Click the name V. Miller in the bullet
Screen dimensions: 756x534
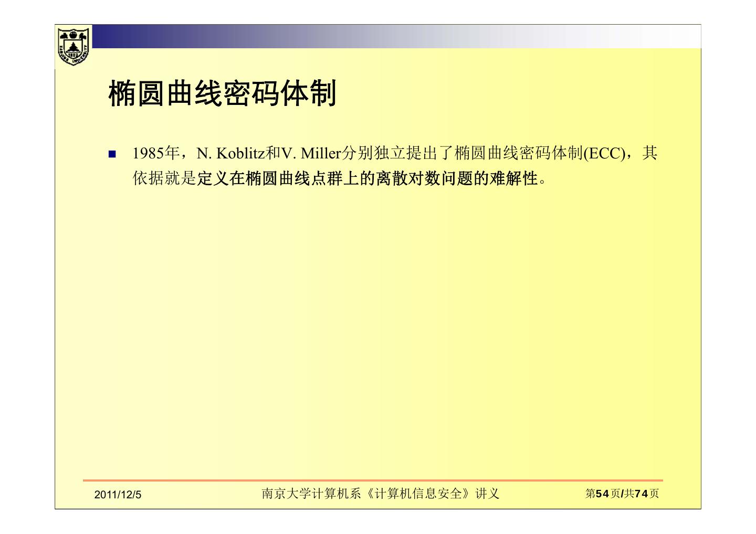(311, 154)
